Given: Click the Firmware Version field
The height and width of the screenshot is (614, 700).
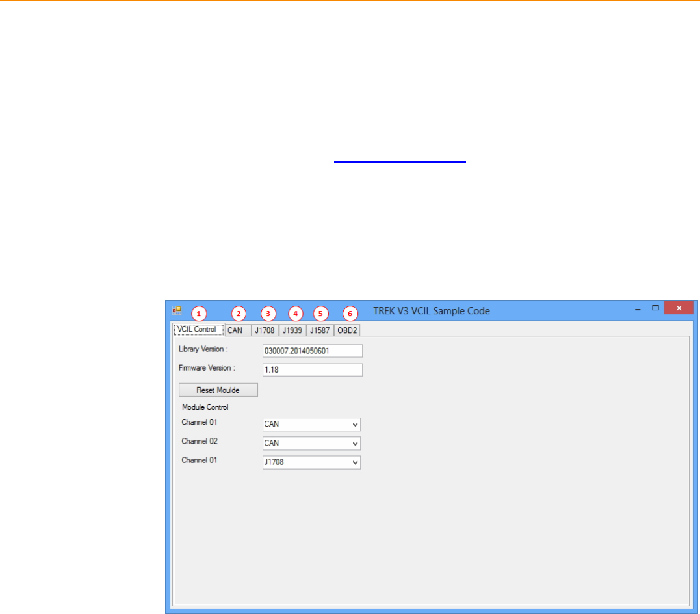Looking at the screenshot, I should pos(313,369).
